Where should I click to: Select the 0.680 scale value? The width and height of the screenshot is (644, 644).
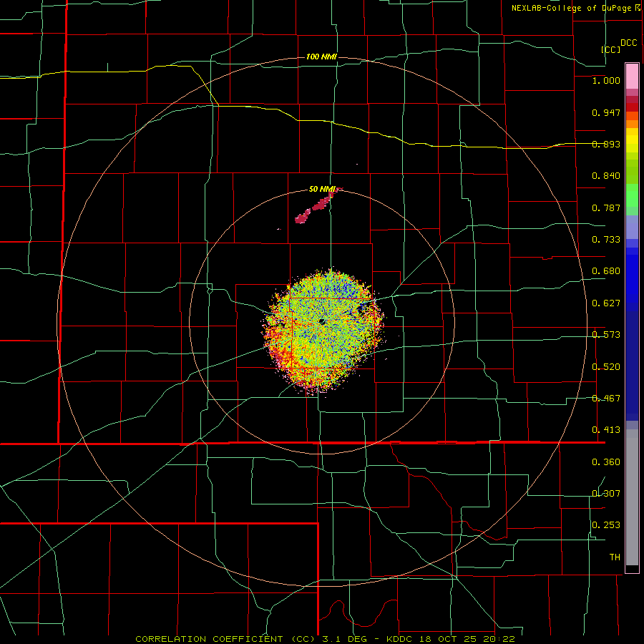tap(606, 271)
